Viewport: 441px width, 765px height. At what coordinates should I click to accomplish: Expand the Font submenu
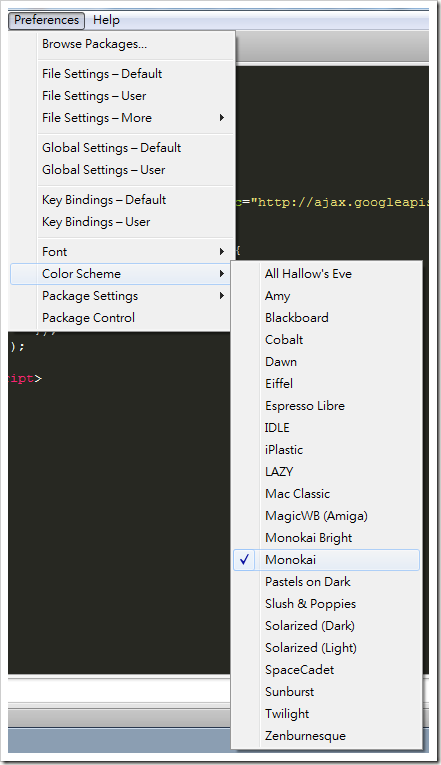(x=120, y=252)
